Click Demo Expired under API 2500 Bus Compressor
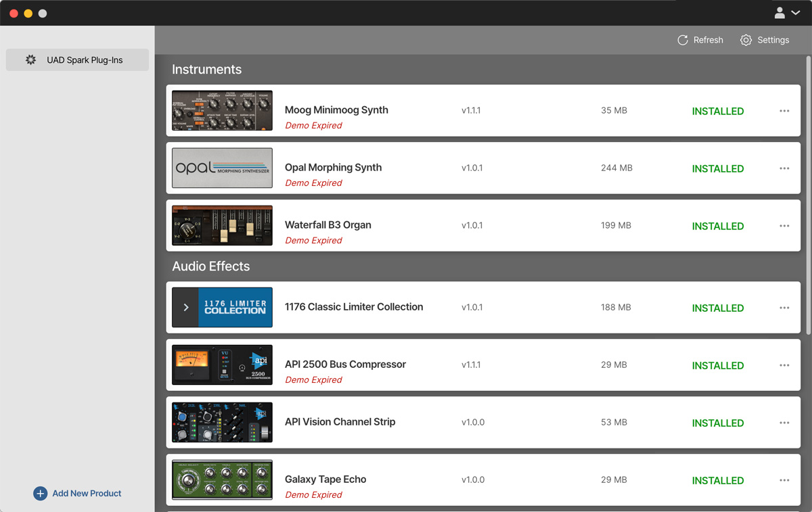Image resolution: width=812 pixels, height=512 pixels. [313, 379]
